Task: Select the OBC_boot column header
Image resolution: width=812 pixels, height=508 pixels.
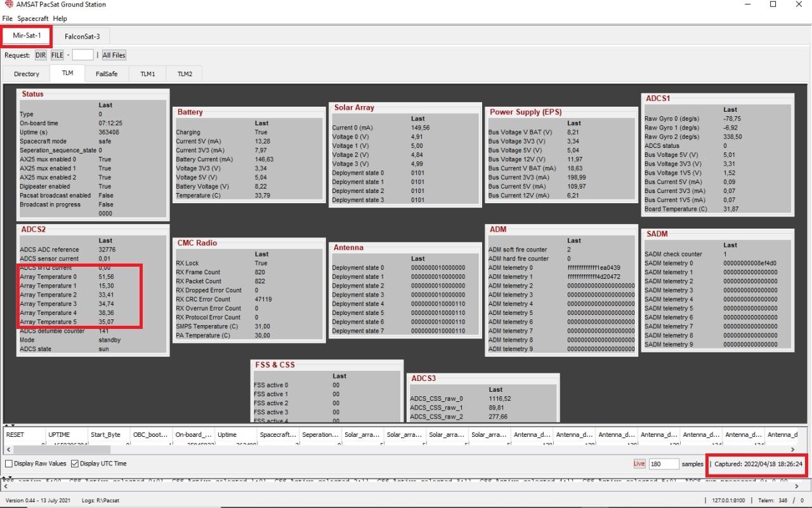Action: (x=151, y=435)
